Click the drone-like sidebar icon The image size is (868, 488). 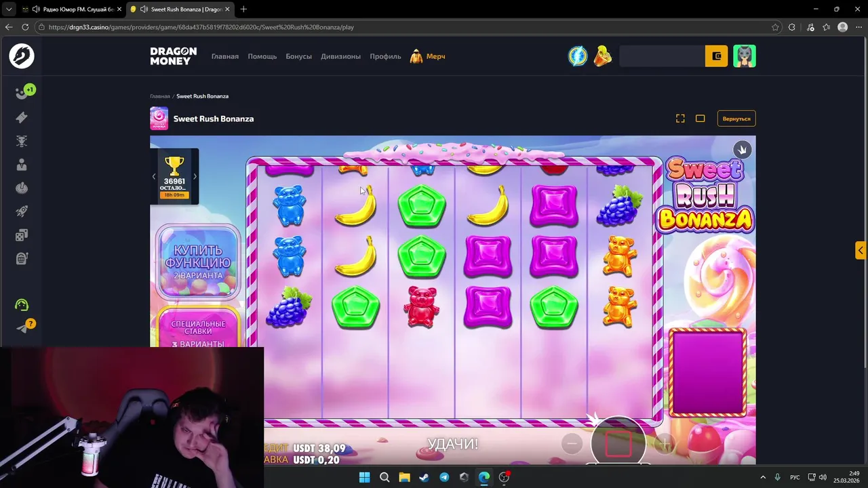[22, 141]
